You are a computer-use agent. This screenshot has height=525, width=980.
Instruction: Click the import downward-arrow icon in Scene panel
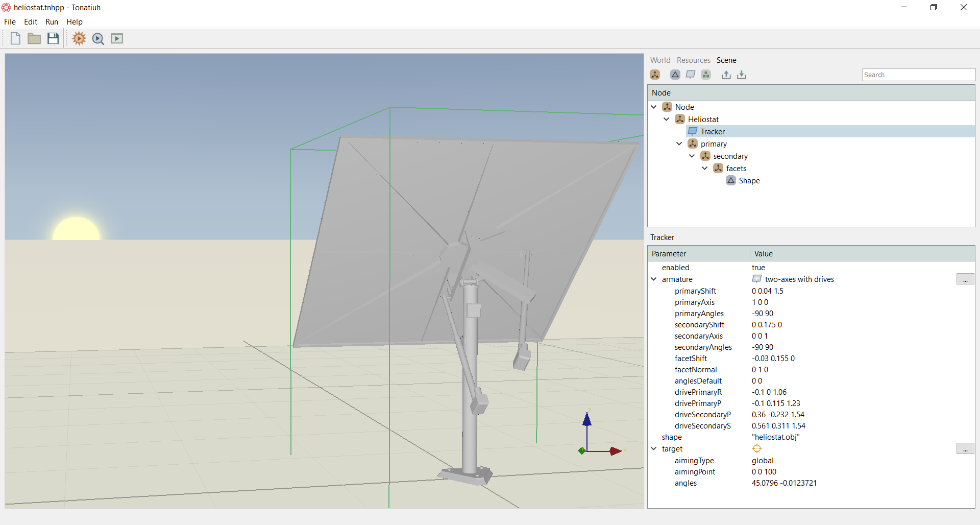coord(742,75)
